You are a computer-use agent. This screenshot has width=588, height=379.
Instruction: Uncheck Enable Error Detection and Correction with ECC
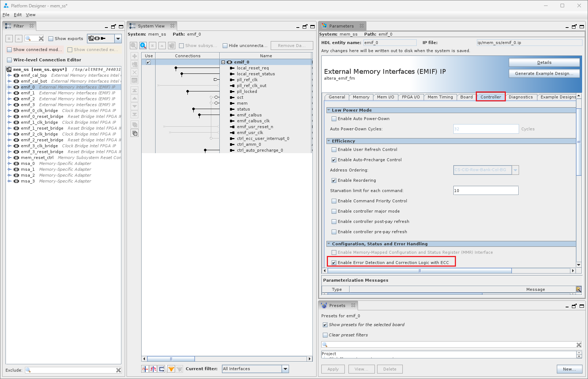click(334, 263)
